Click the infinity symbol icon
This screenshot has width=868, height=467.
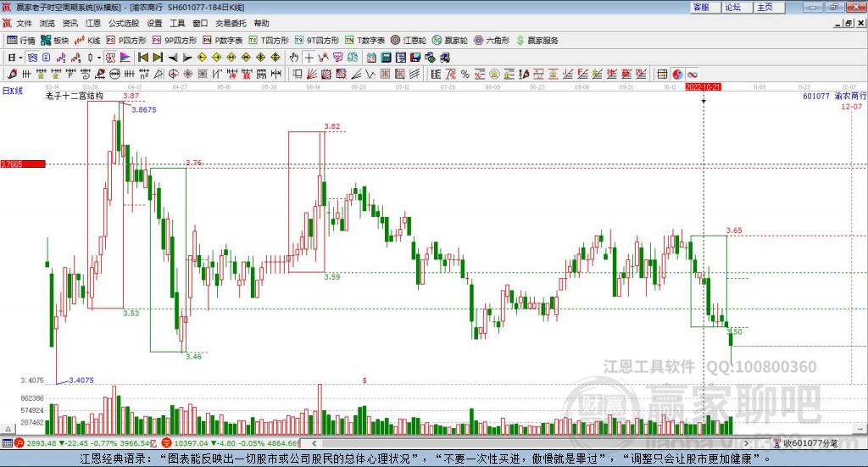(x=692, y=75)
